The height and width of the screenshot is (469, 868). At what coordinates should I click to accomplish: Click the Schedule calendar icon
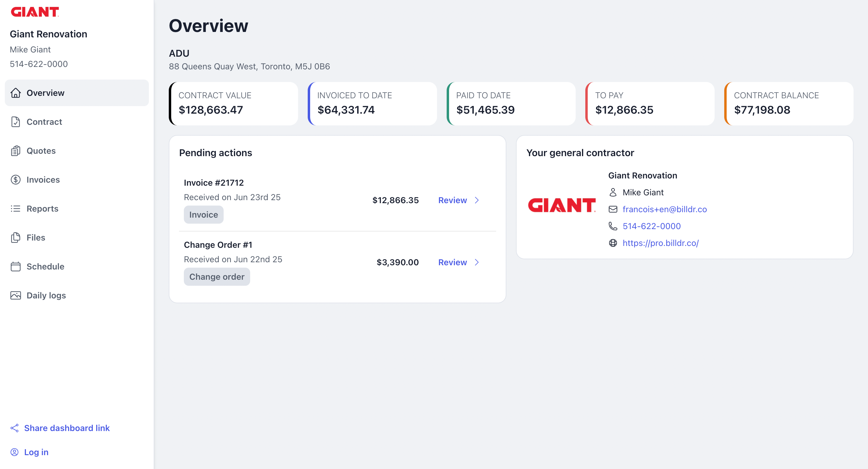[x=15, y=266]
